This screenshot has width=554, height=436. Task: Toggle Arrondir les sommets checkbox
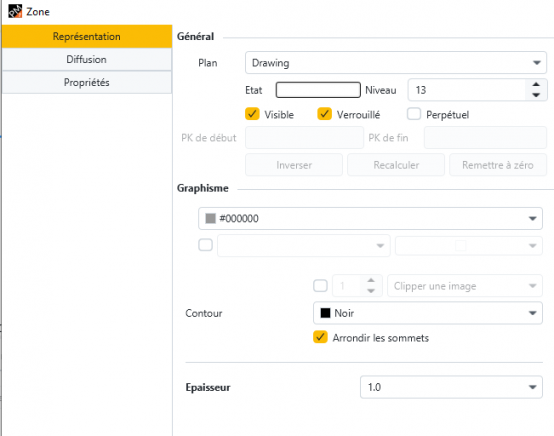pyautogui.click(x=320, y=337)
